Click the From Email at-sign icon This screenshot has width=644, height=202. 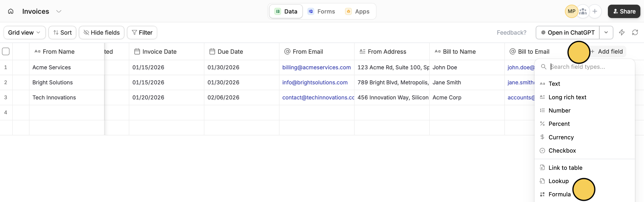(287, 52)
